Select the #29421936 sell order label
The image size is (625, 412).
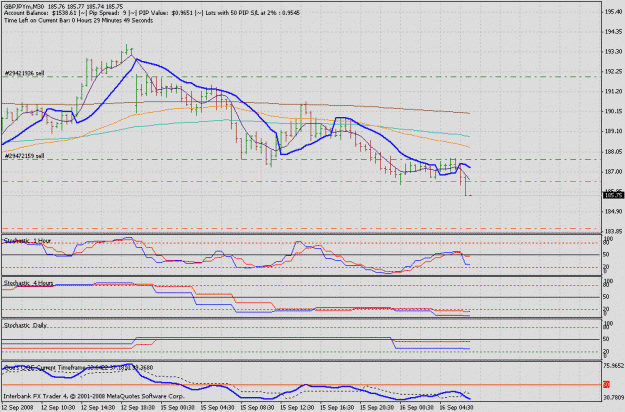[x=24, y=73]
